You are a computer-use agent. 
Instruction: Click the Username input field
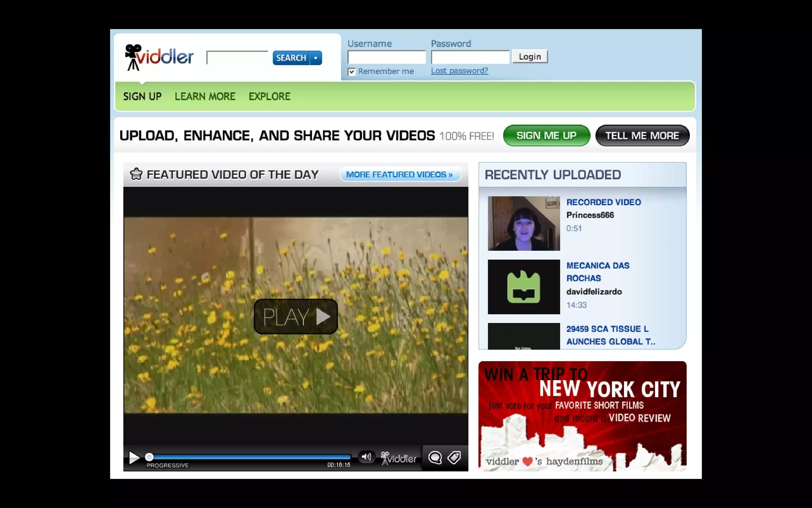(x=387, y=57)
